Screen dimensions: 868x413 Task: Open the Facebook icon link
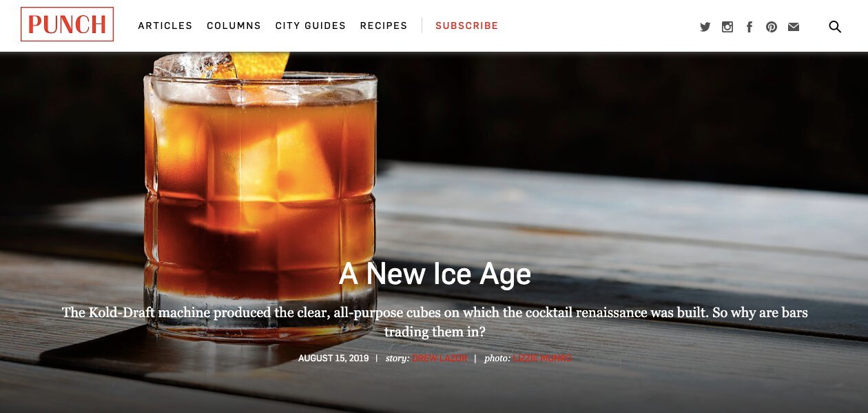(750, 27)
